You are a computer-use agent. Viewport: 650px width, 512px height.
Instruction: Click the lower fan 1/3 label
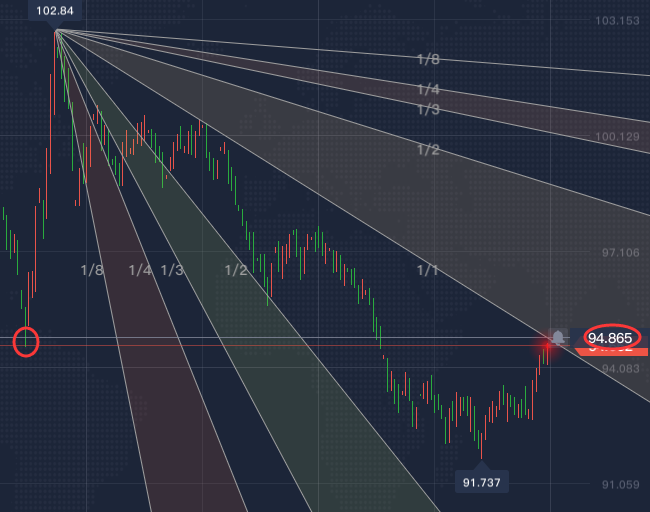click(172, 271)
